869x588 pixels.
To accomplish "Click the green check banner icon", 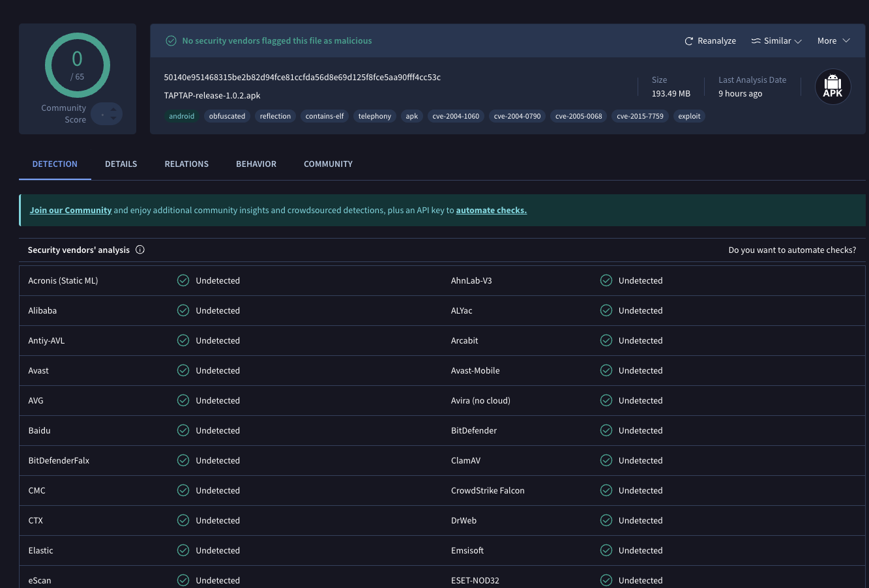I will coord(171,40).
